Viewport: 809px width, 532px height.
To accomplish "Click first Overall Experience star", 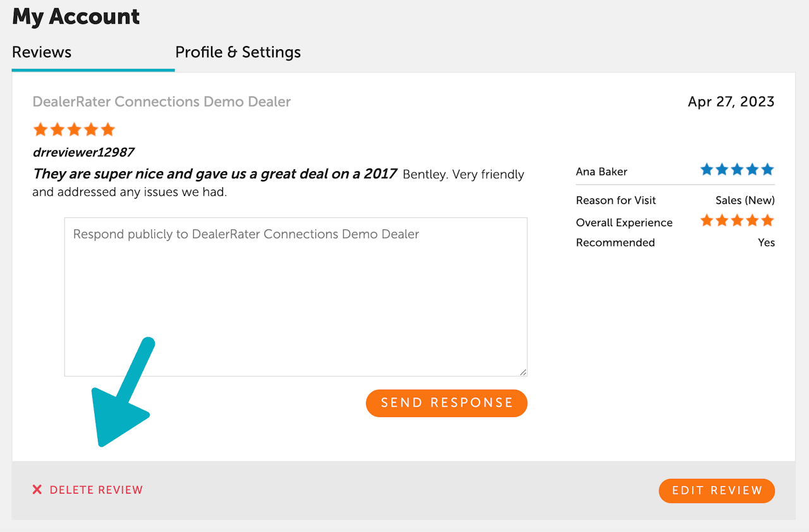I will [x=707, y=221].
